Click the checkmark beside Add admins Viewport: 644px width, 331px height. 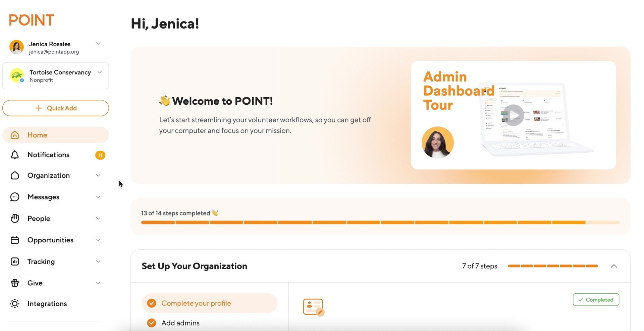(x=152, y=323)
